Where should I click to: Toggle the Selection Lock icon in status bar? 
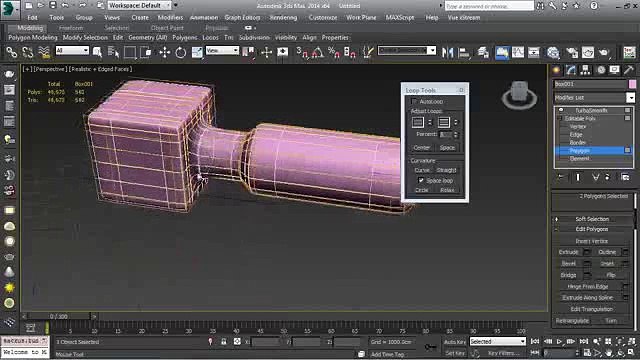[x=224, y=342]
